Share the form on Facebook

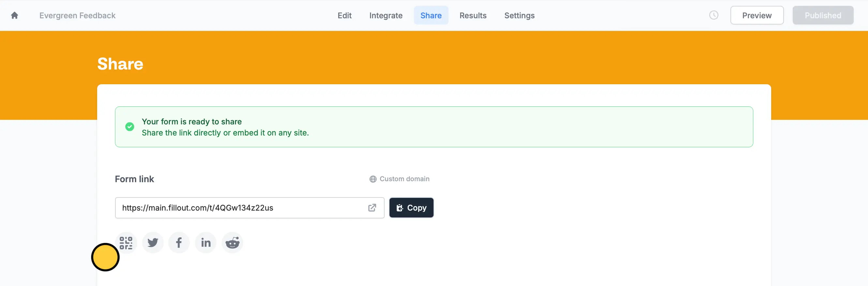(x=179, y=243)
